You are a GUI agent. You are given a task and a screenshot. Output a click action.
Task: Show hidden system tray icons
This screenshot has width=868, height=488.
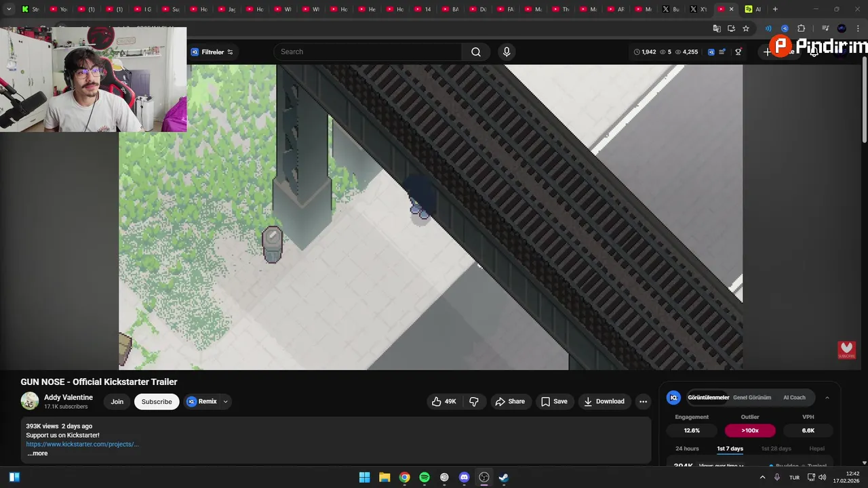tap(762, 477)
